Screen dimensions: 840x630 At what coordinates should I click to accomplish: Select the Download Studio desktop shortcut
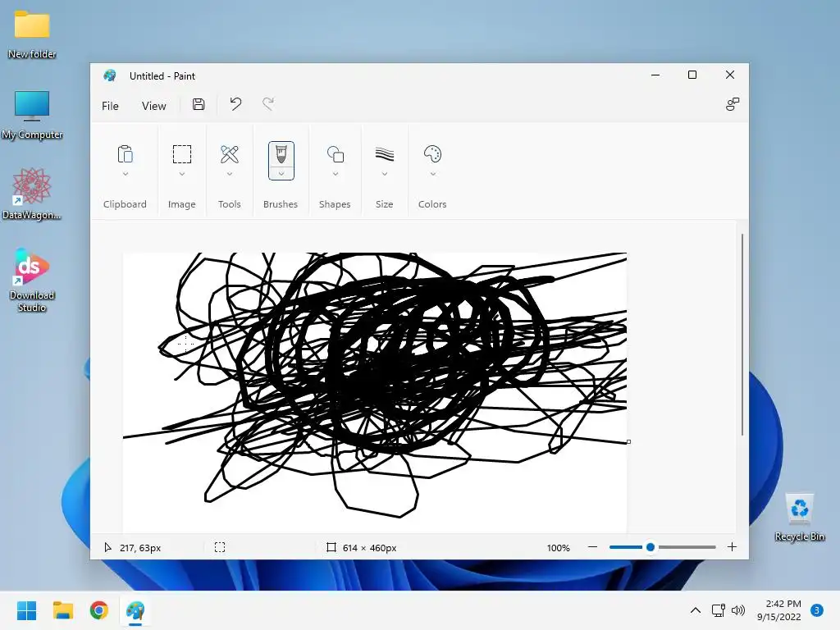click(x=32, y=281)
